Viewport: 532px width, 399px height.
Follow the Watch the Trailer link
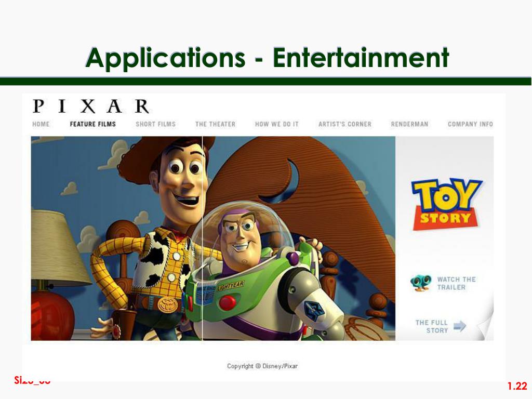pyautogui.click(x=456, y=283)
